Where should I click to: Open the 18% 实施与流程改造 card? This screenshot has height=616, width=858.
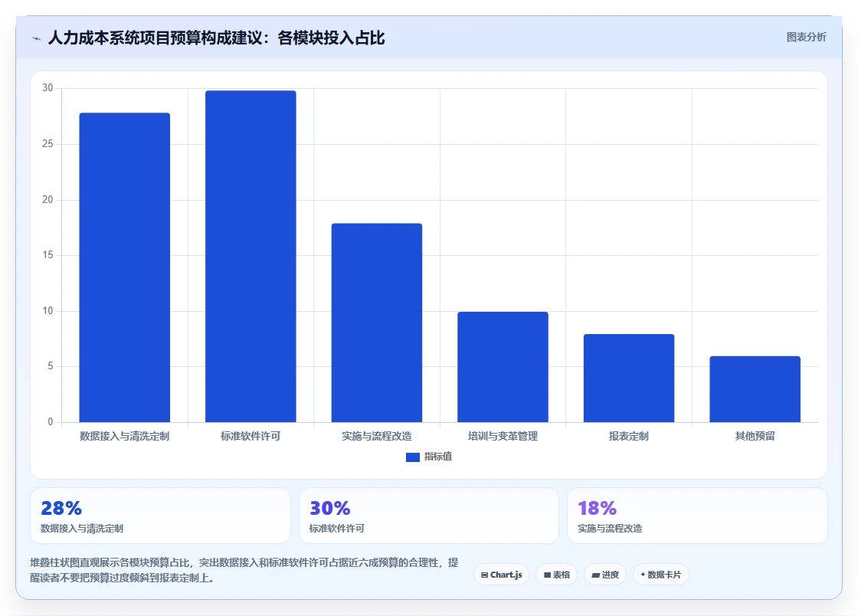697,516
